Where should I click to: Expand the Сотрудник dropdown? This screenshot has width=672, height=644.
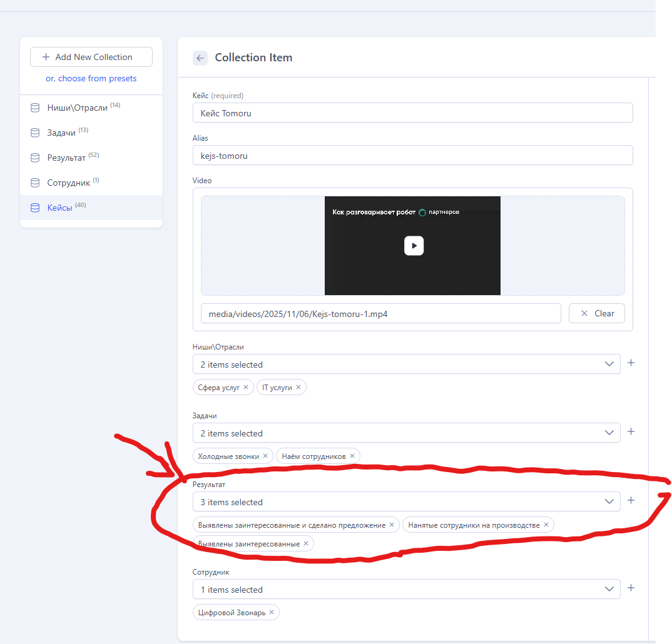coord(406,589)
